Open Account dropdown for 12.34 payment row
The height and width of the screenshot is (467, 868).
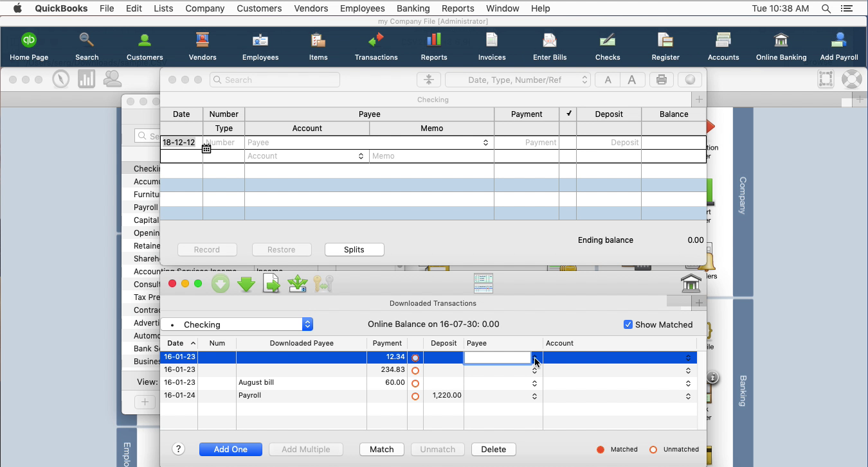pyautogui.click(x=688, y=358)
